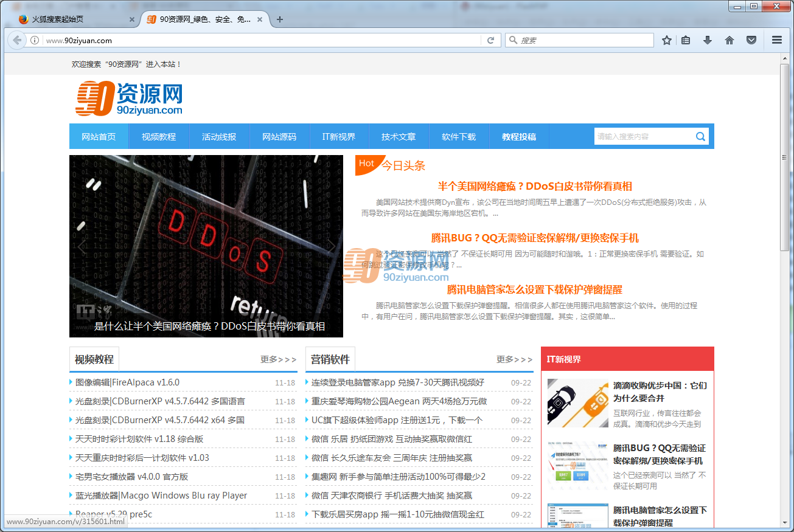The height and width of the screenshot is (532, 794).
Task: Open 下载乐居买房app article
Action: pyautogui.click(x=398, y=514)
